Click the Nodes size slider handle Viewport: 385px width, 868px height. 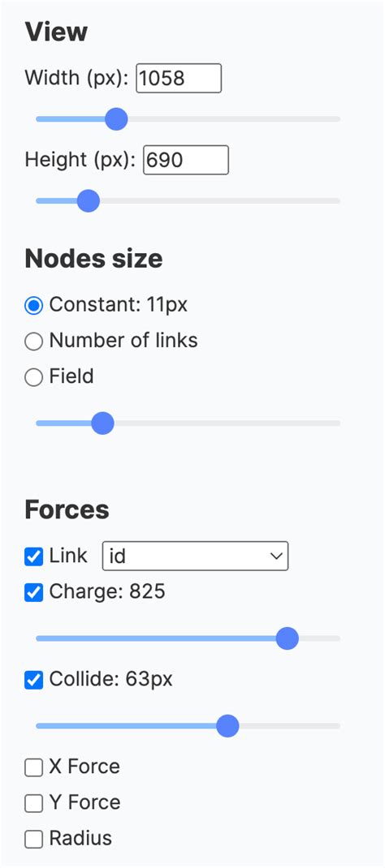pyautogui.click(x=102, y=423)
